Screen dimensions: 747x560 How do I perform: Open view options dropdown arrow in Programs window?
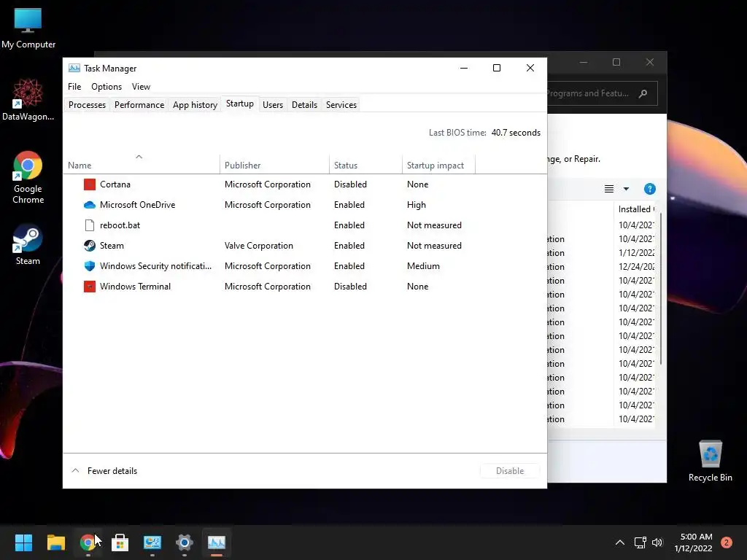pos(626,189)
